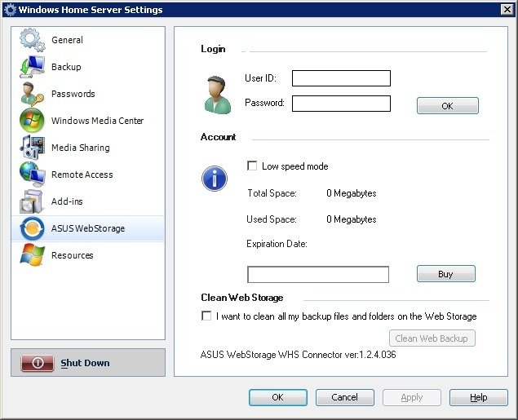Click the General gears icon
The image size is (518, 420).
[32, 40]
